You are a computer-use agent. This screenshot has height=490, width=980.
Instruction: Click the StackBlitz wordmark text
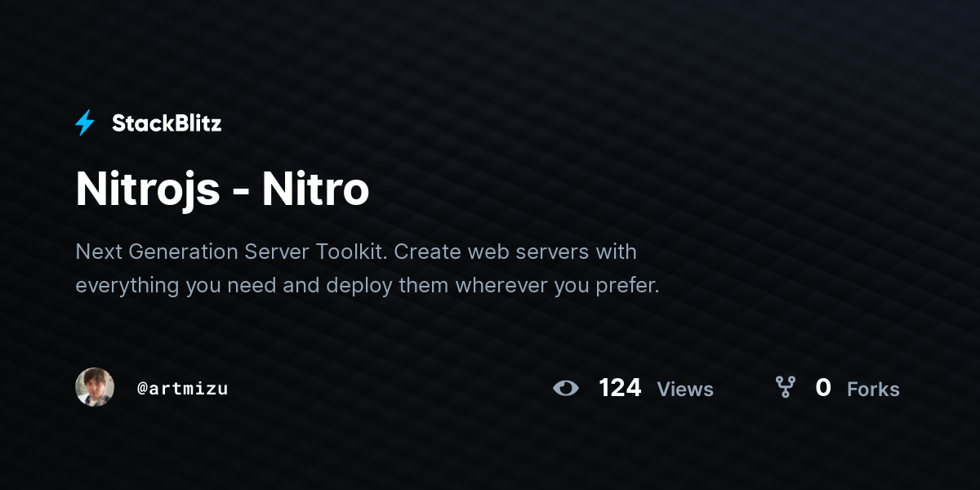pyautogui.click(x=167, y=122)
